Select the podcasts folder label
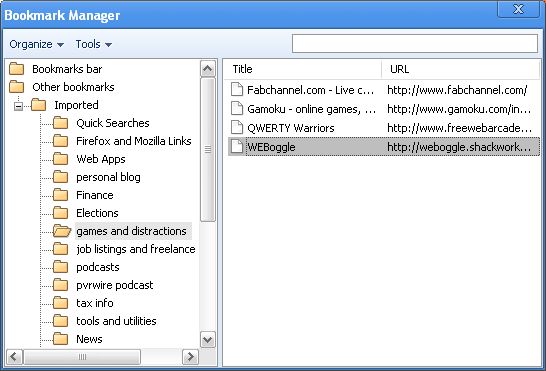Image resolution: width=546 pixels, height=371 pixels. point(98,267)
